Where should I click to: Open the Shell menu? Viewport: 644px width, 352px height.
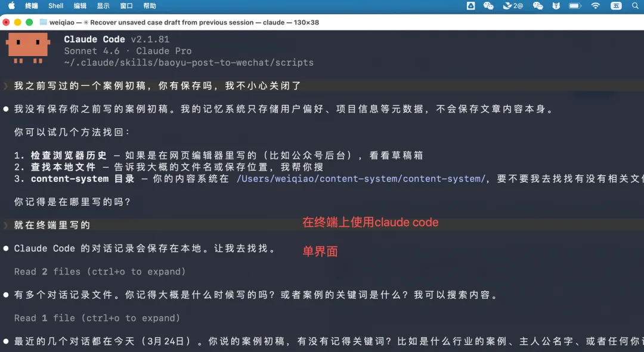pyautogui.click(x=55, y=6)
